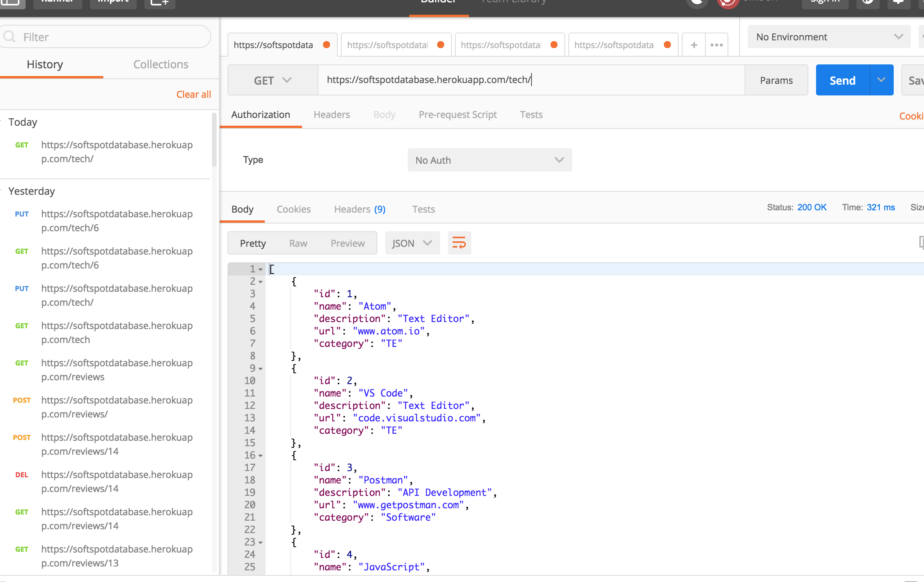Screen dimensions: 924x582
Task: Switch response view to Preview
Action: [x=348, y=244]
